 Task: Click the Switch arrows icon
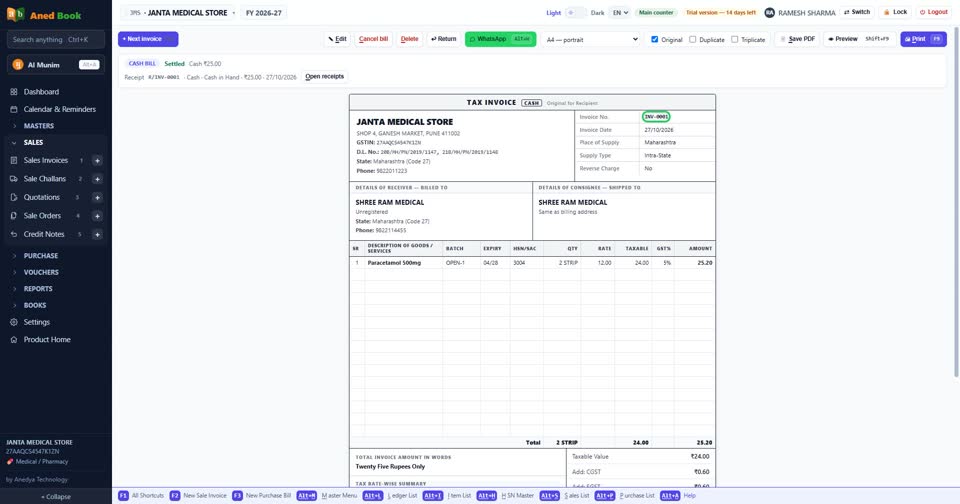[x=846, y=12]
